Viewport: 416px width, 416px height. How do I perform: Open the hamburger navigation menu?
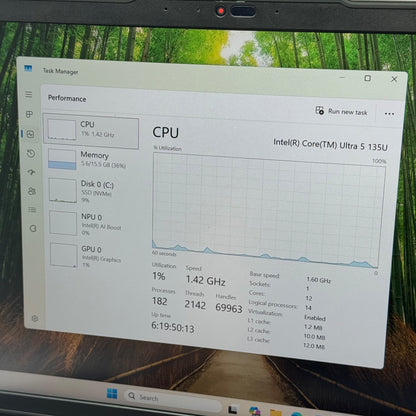click(x=29, y=95)
